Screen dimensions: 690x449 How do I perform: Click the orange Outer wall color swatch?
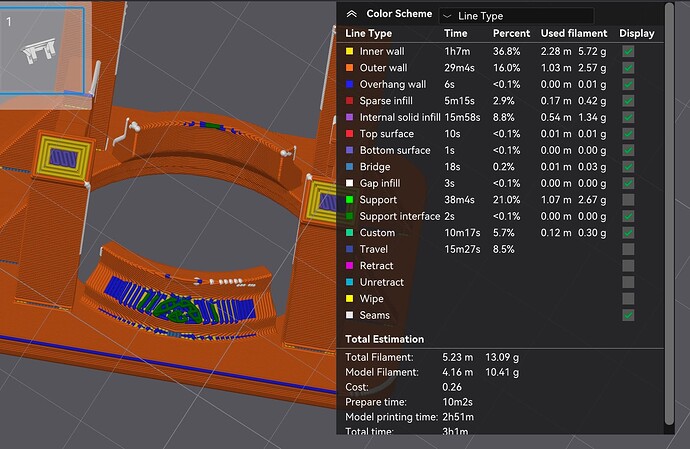point(349,68)
